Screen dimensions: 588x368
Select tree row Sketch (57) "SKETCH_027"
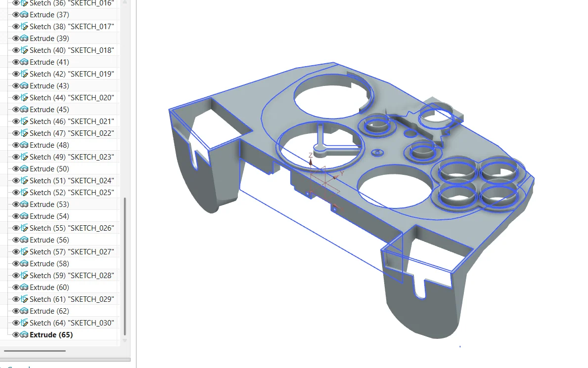72,252
